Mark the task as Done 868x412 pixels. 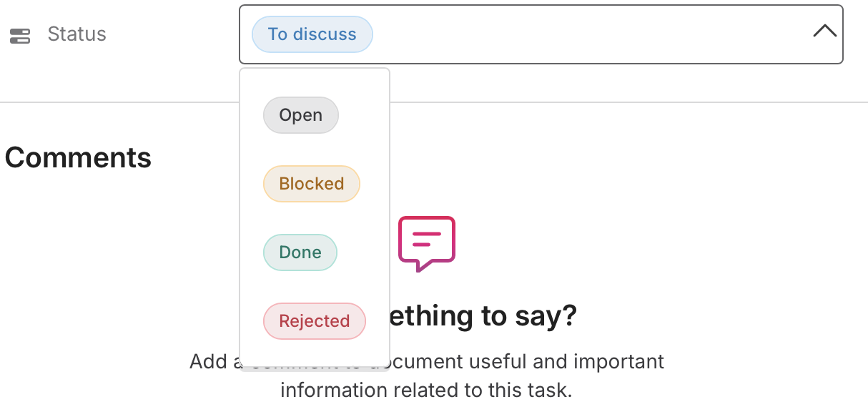click(300, 252)
